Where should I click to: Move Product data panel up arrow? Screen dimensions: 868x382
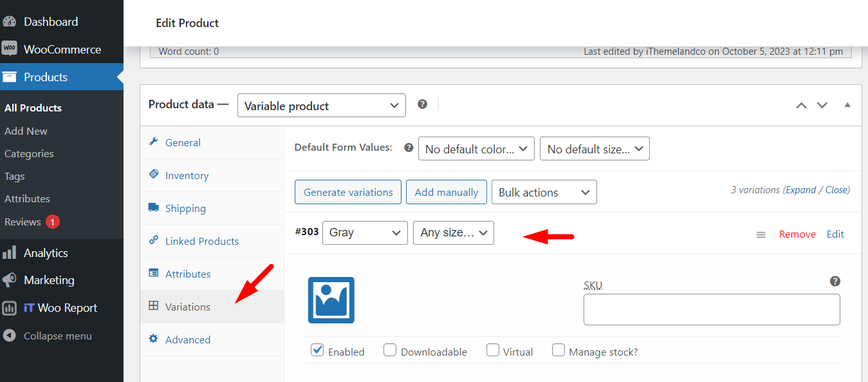(801, 105)
